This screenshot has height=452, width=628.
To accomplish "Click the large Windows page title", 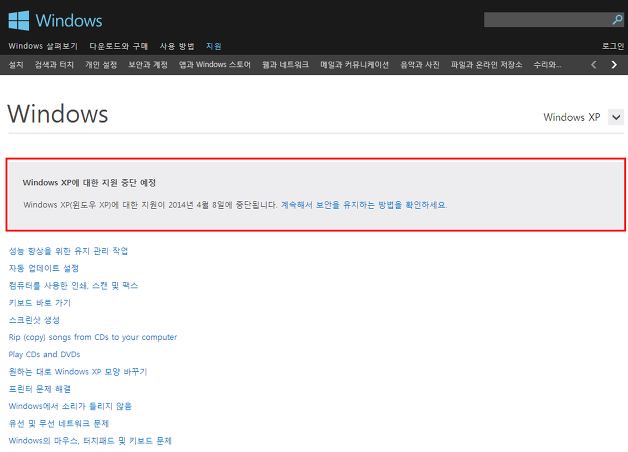I will [58, 114].
